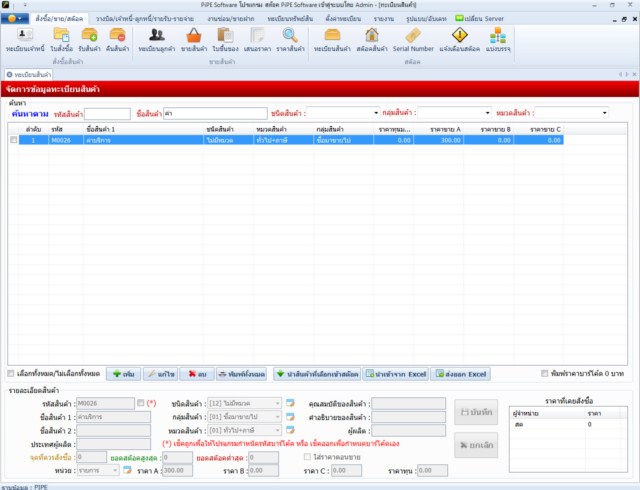Click edit icon next to product category dropdown

coord(290,430)
